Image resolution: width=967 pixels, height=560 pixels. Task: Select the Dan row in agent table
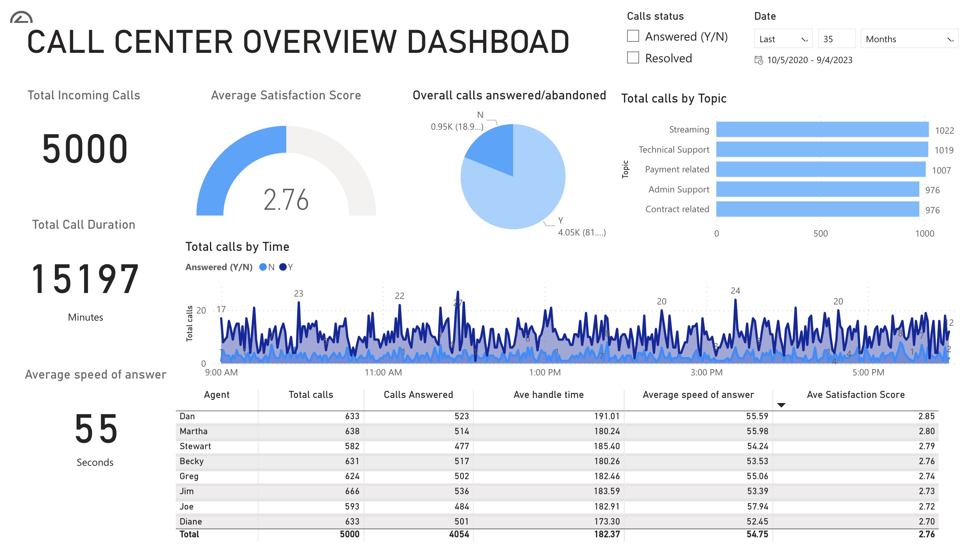pos(187,416)
